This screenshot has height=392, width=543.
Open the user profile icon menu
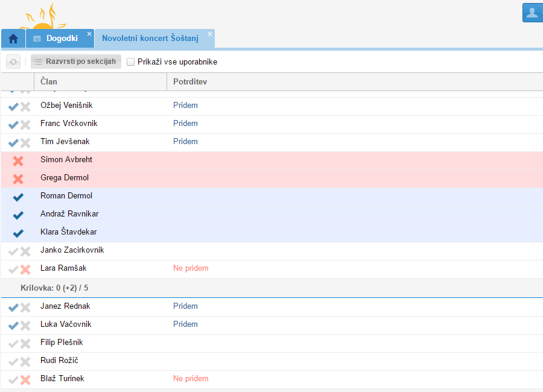coord(532,13)
